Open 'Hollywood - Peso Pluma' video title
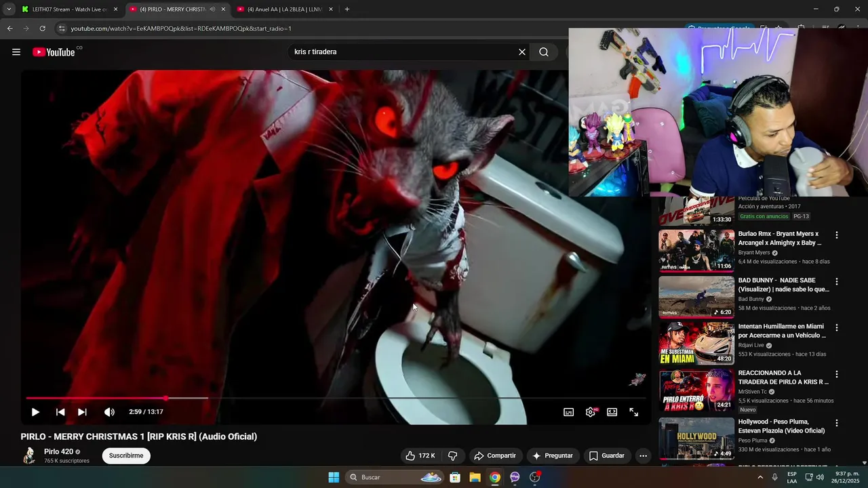This screenshot has width=868, height=488. click(x=781, y=426)
